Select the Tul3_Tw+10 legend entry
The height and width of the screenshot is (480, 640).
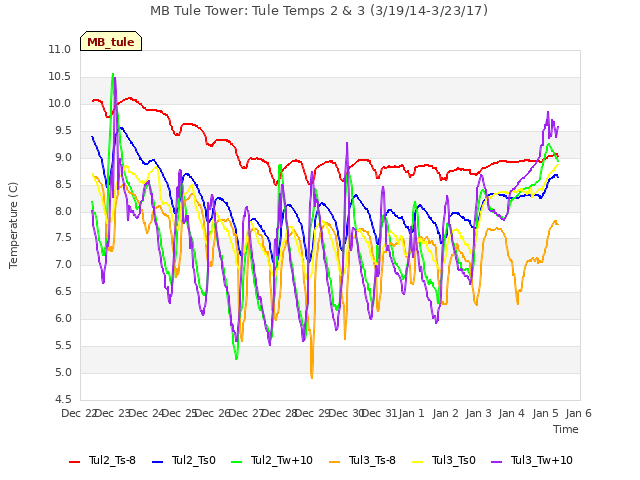(x=532, y=460)
